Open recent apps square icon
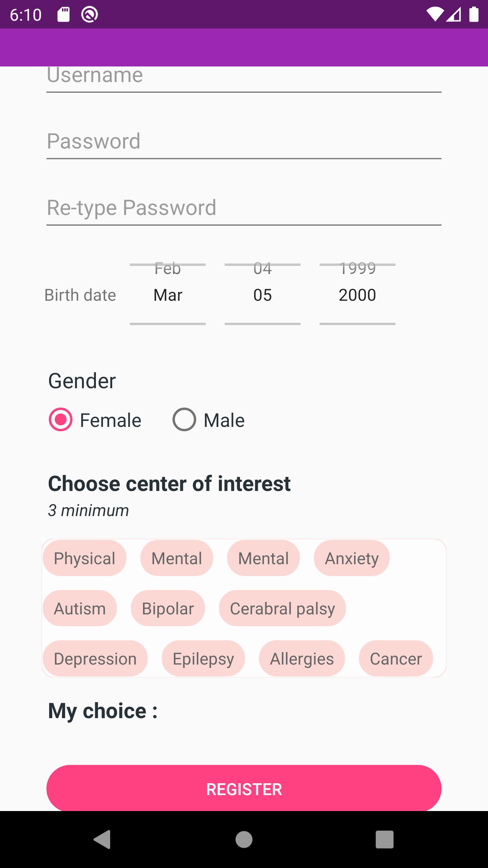Viewport: 488px width, 868px height. [385, 840]
